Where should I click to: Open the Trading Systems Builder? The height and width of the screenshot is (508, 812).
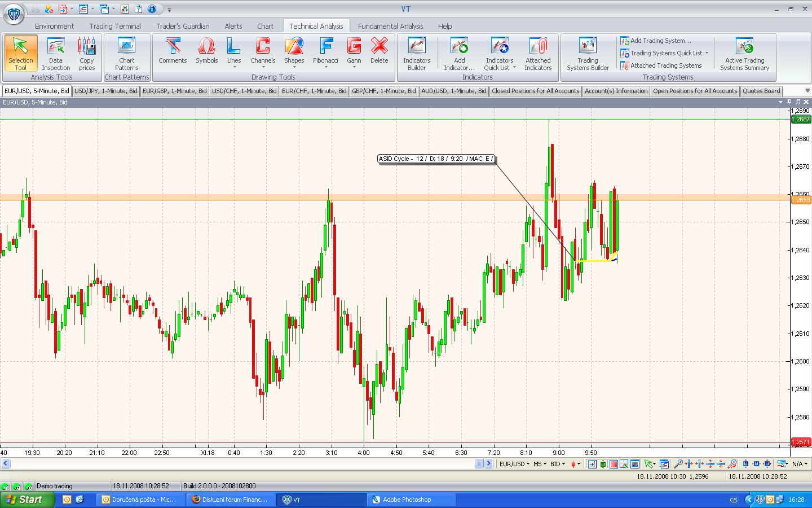[588, 54]
